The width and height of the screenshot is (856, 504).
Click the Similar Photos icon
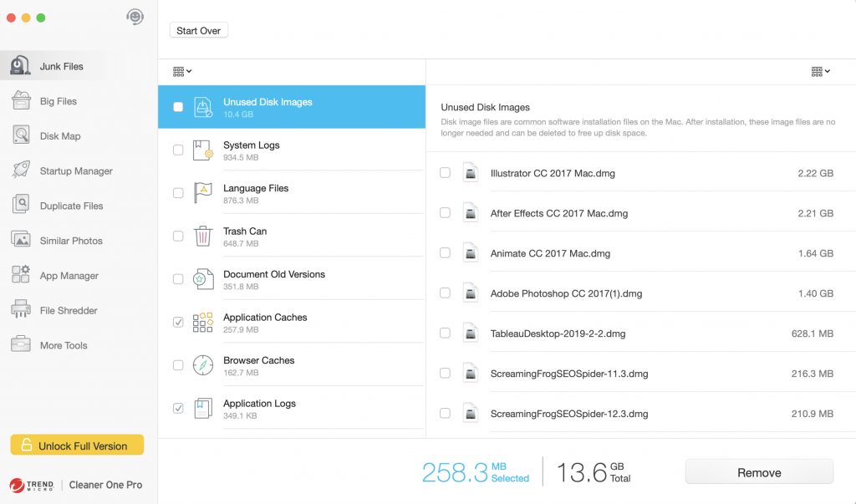(x=22, y=240)
